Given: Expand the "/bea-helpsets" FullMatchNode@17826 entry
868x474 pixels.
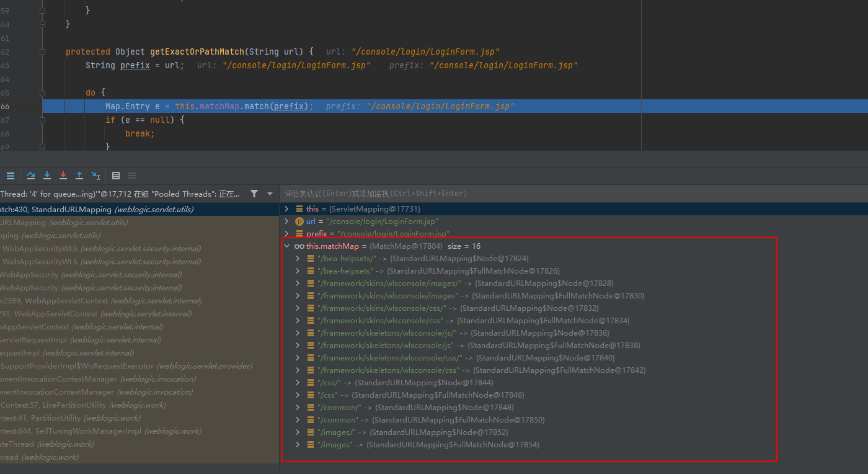Looking at the screenshot, I should tap(298, 271).
